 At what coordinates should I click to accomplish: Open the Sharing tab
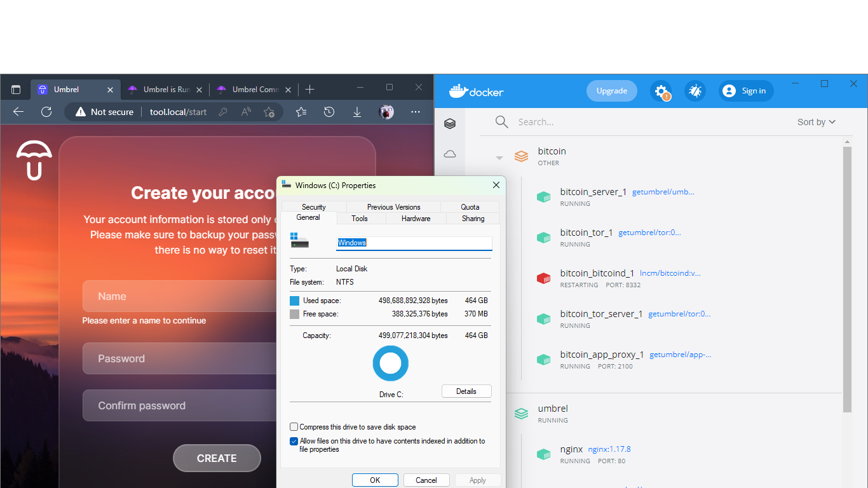click(x=473, y=219)
